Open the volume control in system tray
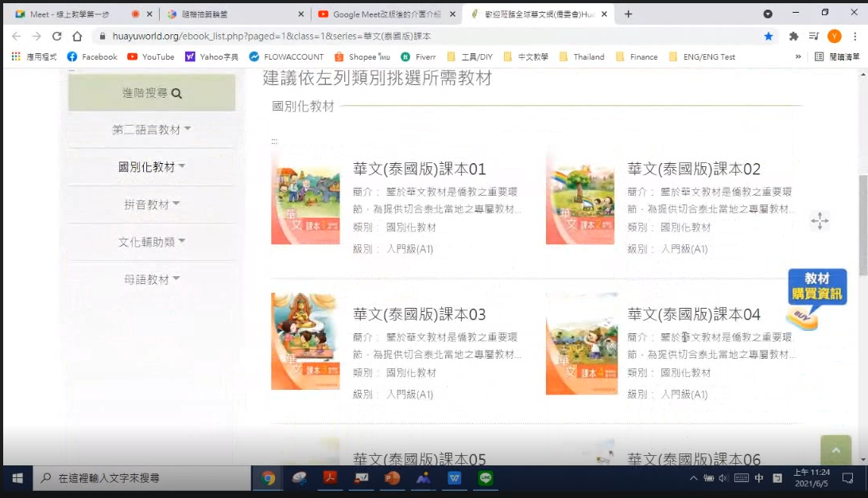This screenshot has width=868, height=498. (x=723, y=478)
